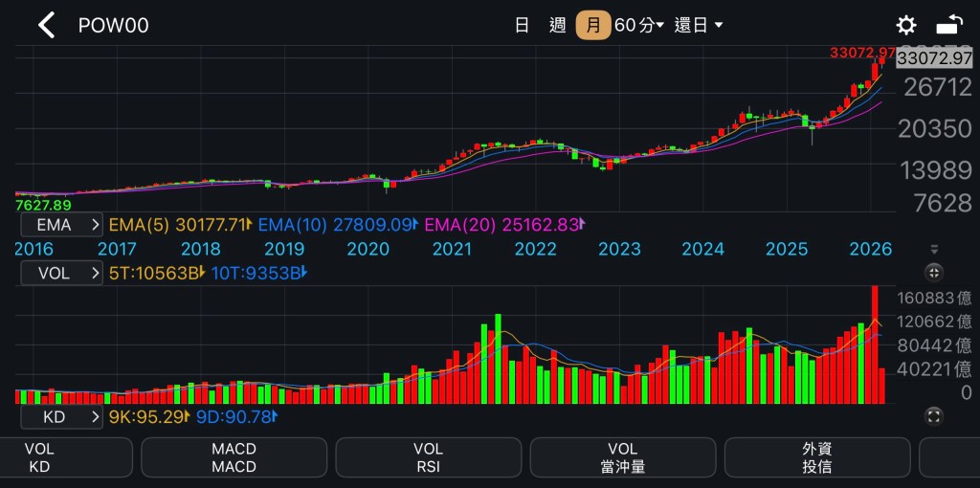Viewport: 980px width, 488px height.
Task: Select the monthly (月) period
Action: [x=593, y=26]
